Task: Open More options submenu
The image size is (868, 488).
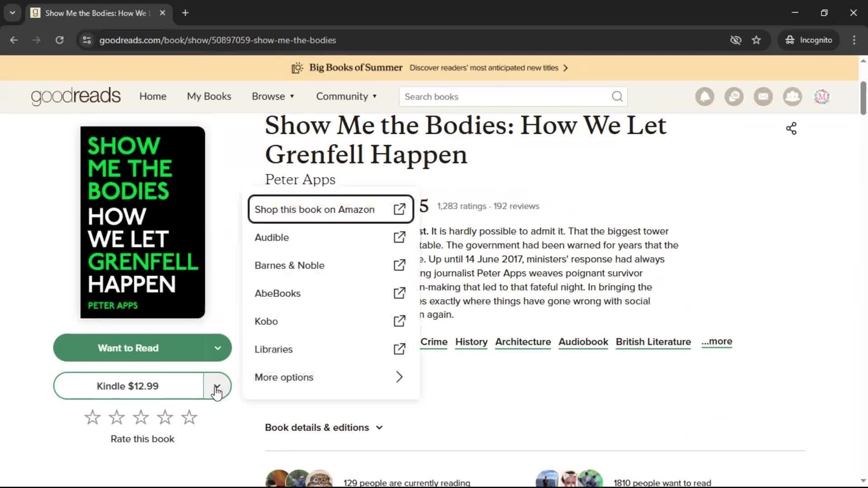Action: [x=330, y=377]
